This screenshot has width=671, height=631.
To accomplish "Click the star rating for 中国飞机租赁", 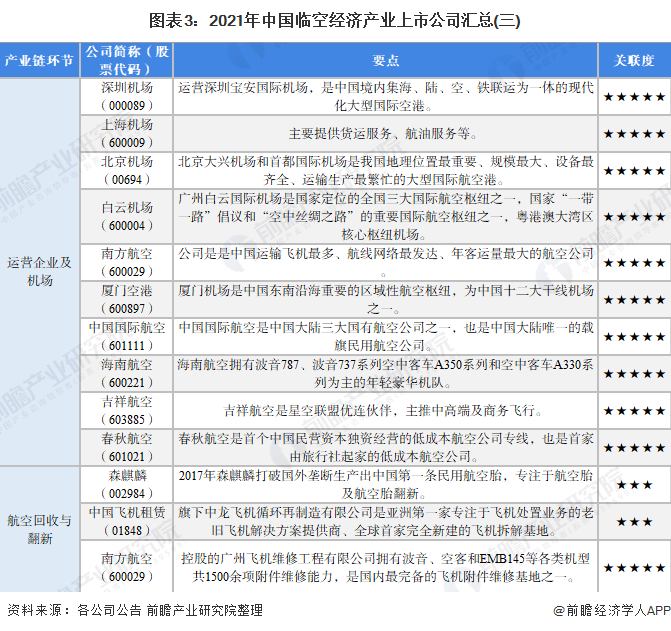I will 634,522.
